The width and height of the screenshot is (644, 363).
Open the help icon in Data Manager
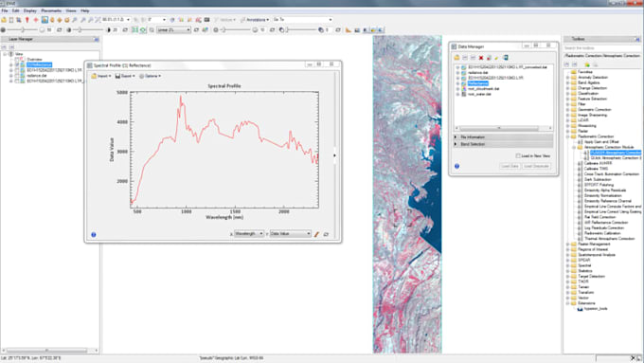pos(456,166)
